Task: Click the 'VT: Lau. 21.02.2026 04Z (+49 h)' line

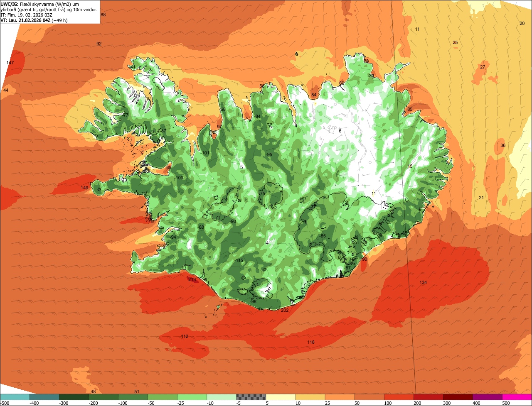Action: coord(34,20)
